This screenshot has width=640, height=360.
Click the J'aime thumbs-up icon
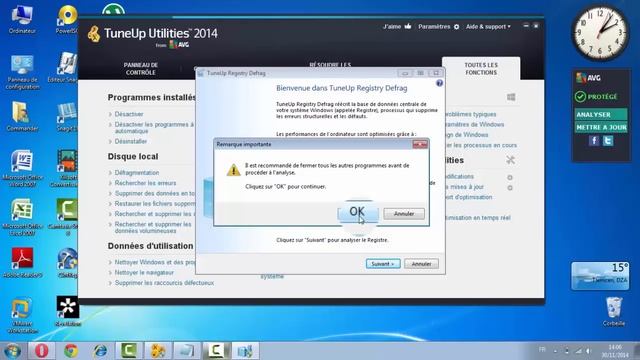(x=408, y=26)
